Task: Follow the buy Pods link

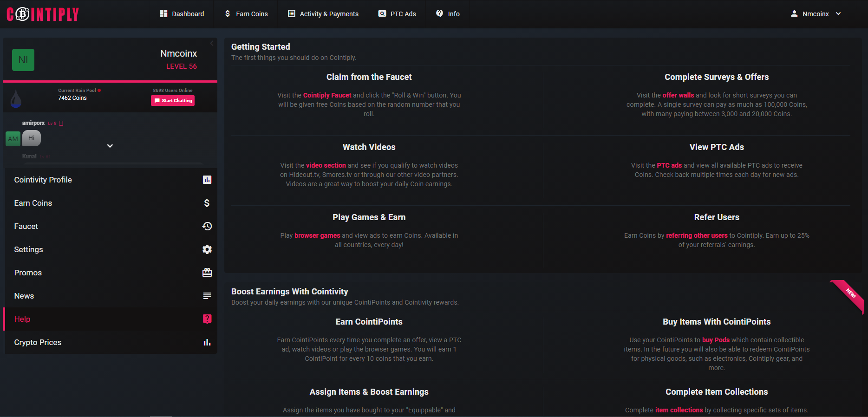Action: [x=716, y=340]
